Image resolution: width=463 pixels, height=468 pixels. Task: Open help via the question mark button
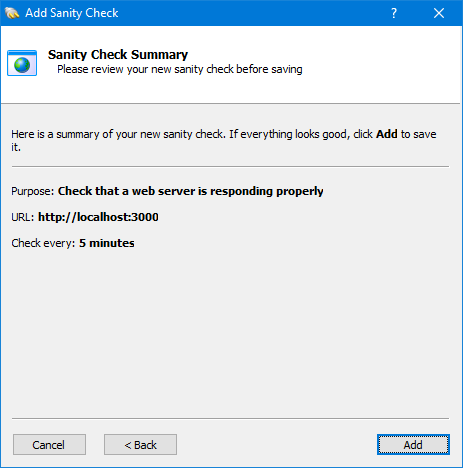point(394,13)
